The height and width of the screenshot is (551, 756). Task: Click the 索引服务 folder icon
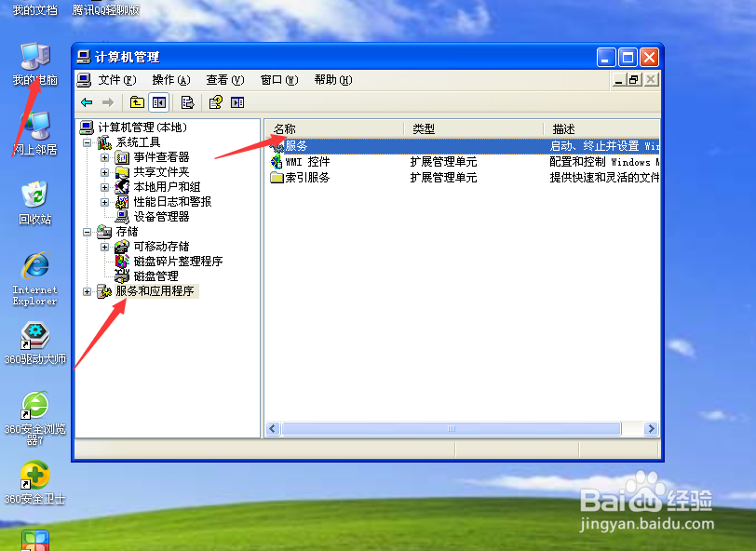tap(277, 178)
